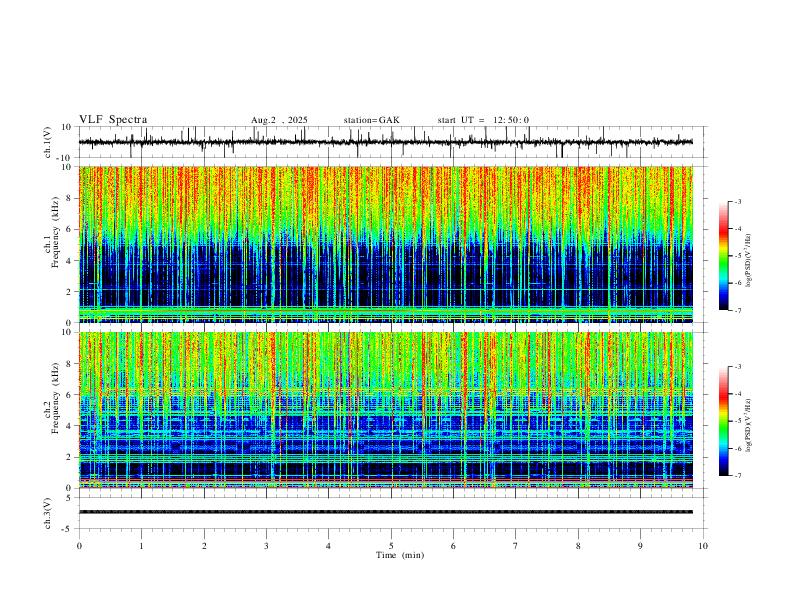Viewport: 792px width, 612px height.
Task: Click the "-5" tick on ch.2 colorbar
Action: 737,421
